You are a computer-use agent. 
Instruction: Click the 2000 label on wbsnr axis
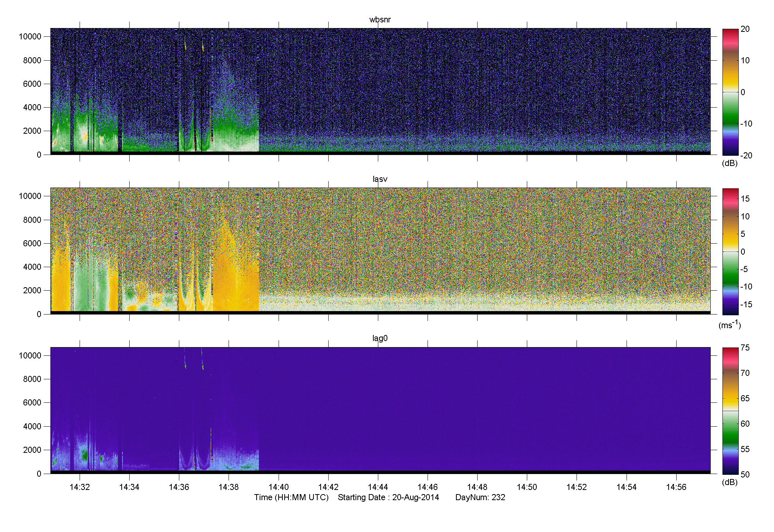[x=32, y=131]
